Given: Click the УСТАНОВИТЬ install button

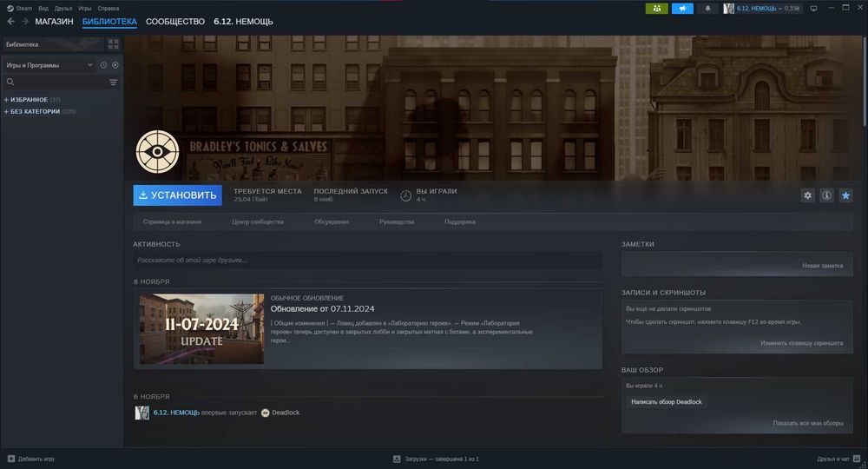Looking at the screenshot, I should (177, 195).
